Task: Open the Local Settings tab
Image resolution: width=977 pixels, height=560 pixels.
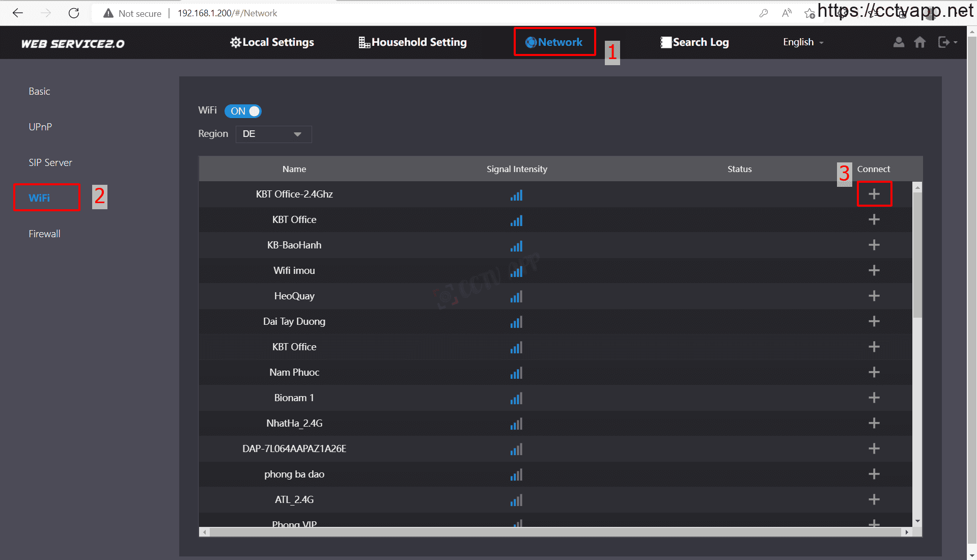Action: click(272, 42)
